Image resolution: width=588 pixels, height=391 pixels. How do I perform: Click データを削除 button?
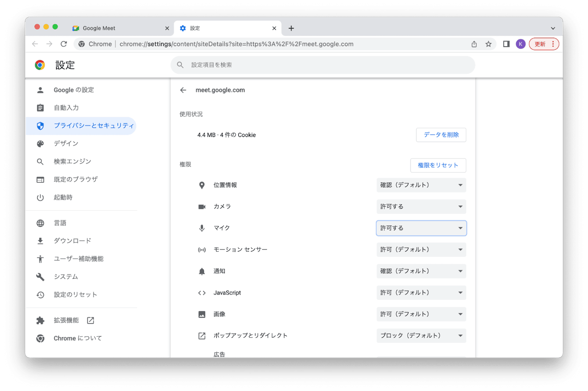[441, 135]
